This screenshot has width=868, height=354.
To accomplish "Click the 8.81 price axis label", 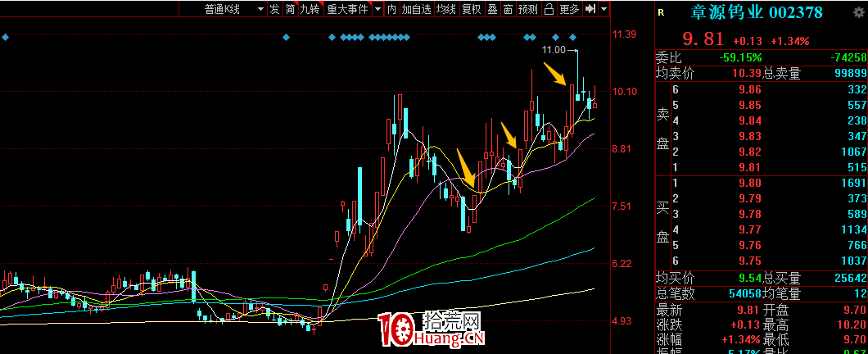I will (621, 149).
